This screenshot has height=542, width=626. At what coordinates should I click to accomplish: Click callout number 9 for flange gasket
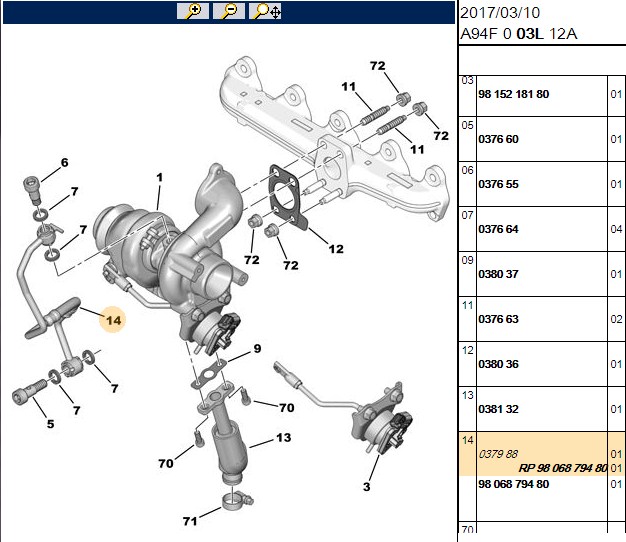[258, 348]
